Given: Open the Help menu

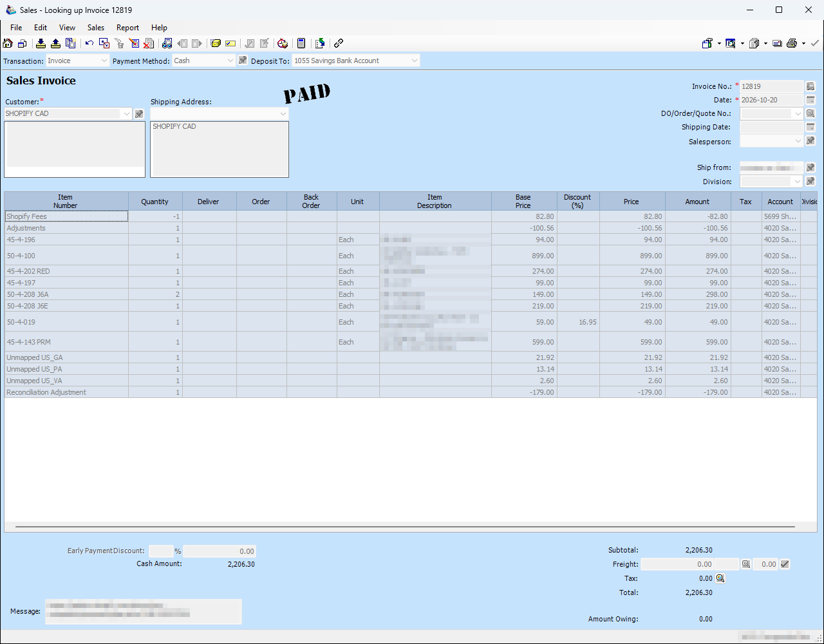Looking at the screenshot, I should pos(159,28).
